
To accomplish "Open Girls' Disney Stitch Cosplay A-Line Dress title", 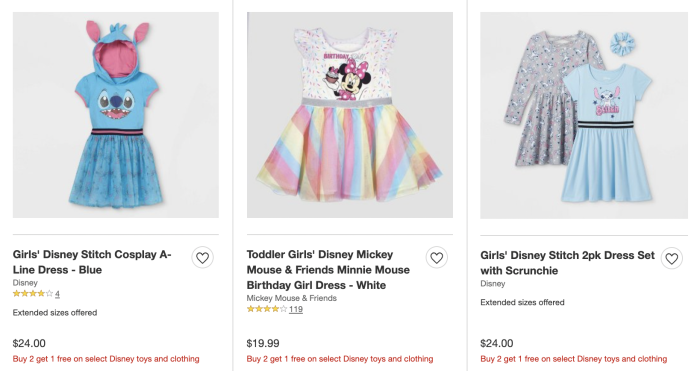I will (92, 262).
